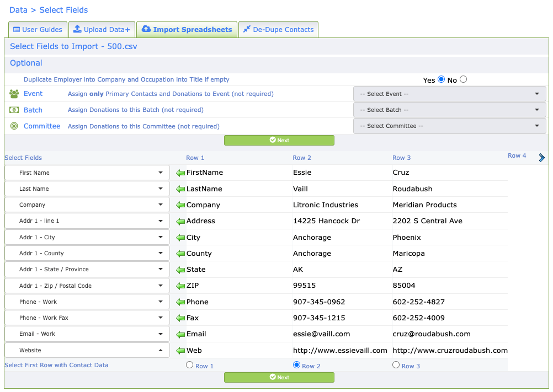
Task: Click the Upload Data upload icon
Action: [77, 29]
